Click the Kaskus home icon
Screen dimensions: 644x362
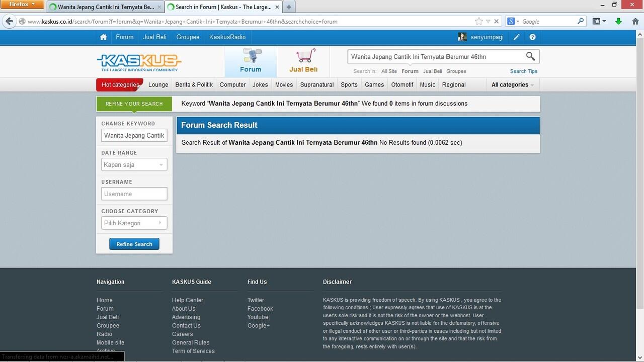pos(103,37)
